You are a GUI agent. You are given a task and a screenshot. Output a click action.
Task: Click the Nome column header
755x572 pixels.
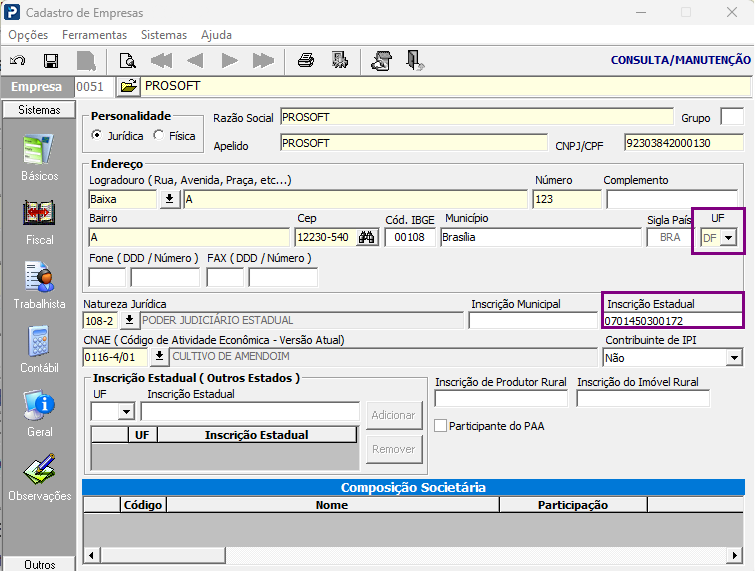click(332, 505)
